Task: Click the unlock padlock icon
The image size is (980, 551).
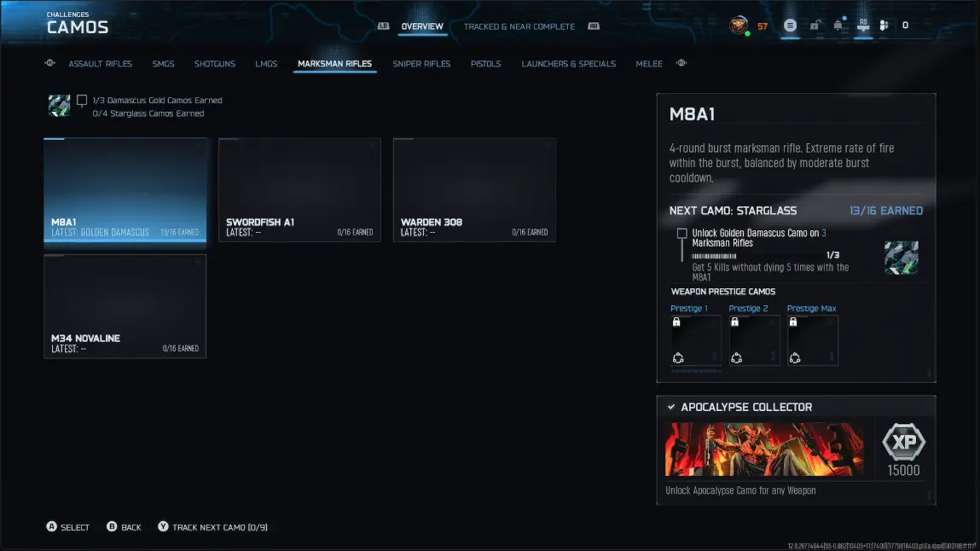Action: click(815, 26)
